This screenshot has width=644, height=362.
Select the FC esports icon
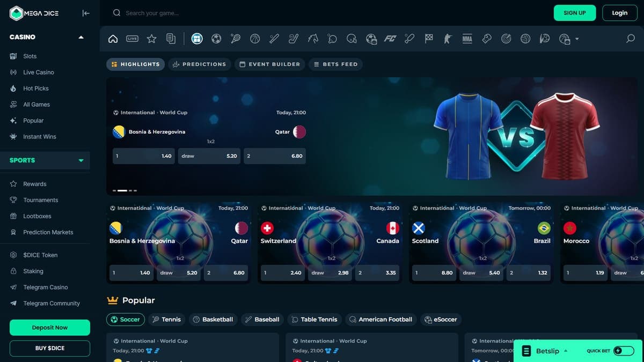pyautogui.click(x=390, y=39)
